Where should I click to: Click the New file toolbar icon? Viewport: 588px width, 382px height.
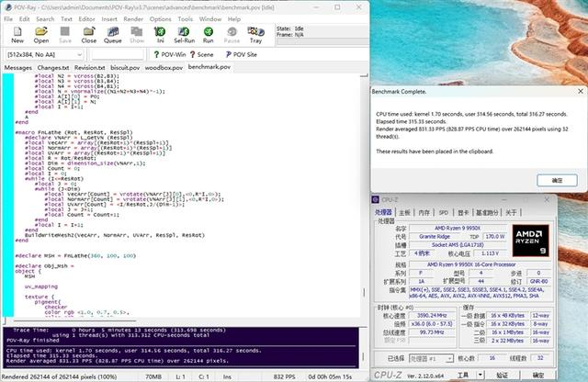tap(17, 35)
